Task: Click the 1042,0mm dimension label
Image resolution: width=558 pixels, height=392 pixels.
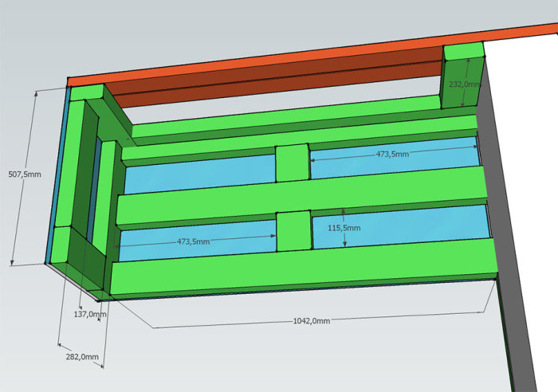Action: coord(312,321)
